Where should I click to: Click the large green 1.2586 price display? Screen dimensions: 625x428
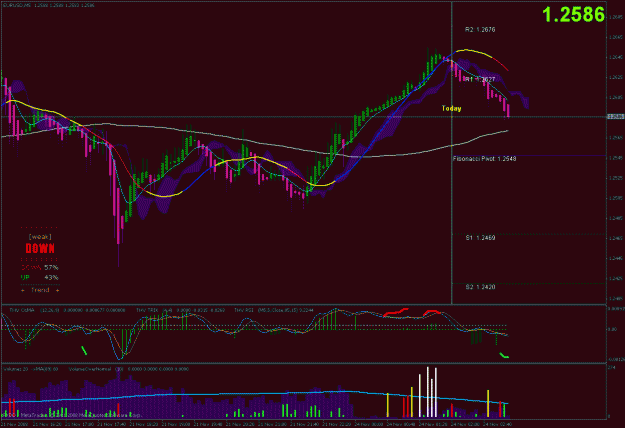(x=573, y=14)
